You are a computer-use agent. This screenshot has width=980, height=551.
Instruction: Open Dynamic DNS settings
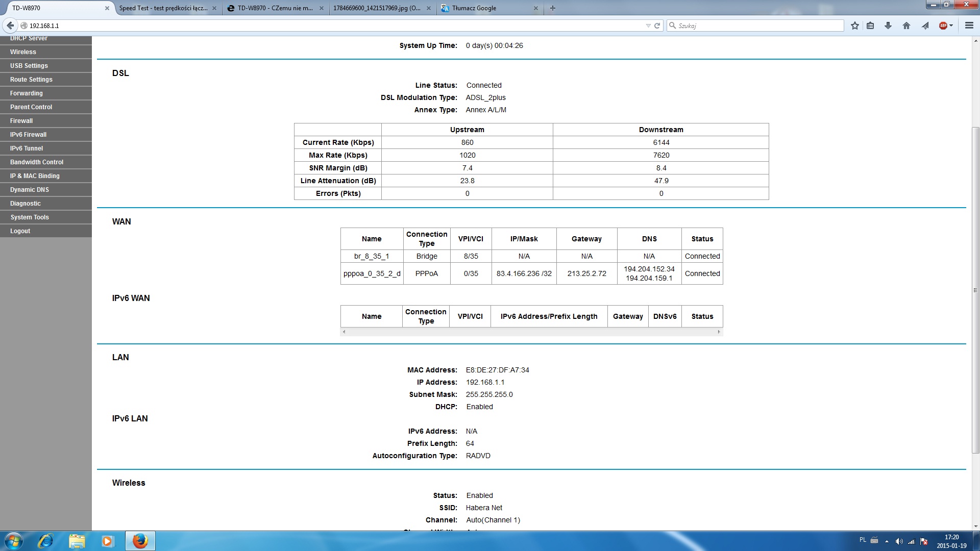coord(46,190)
